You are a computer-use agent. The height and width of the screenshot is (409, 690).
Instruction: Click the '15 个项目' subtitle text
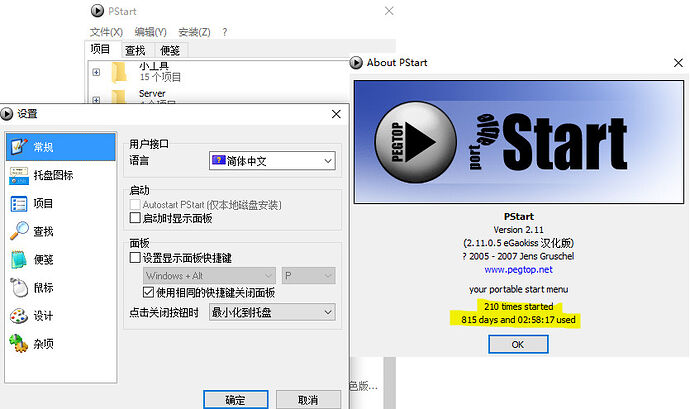point(160,77)
